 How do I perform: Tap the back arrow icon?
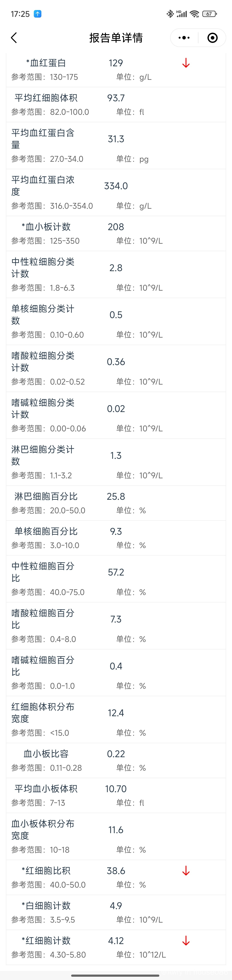[14, 38]
